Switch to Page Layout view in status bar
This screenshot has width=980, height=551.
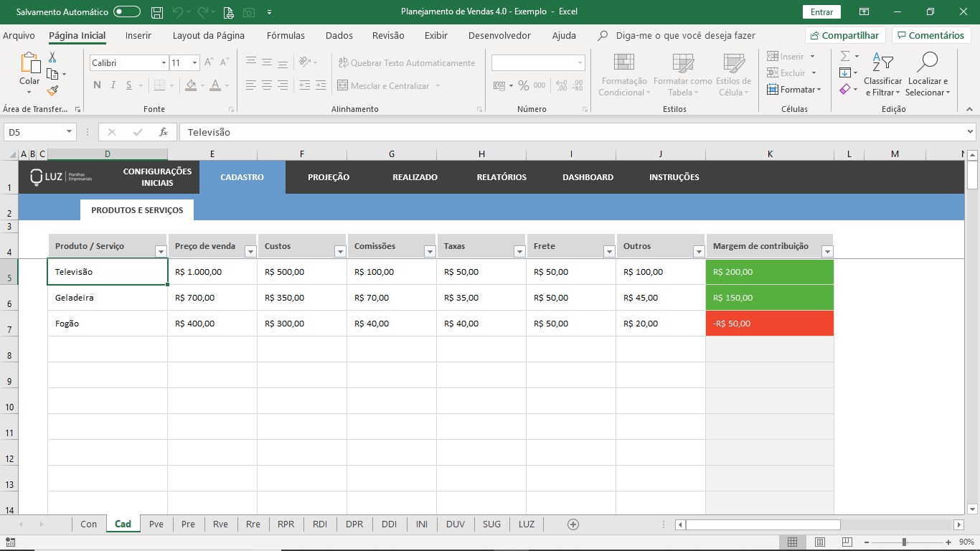coord(820,542)
